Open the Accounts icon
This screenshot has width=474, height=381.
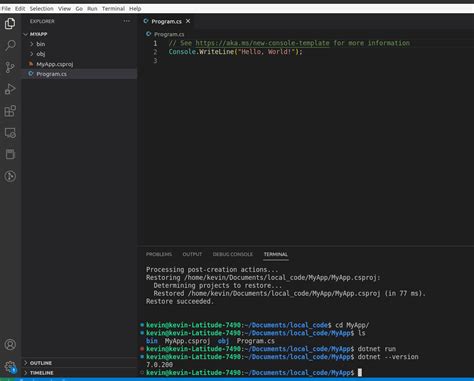[10, 344]
